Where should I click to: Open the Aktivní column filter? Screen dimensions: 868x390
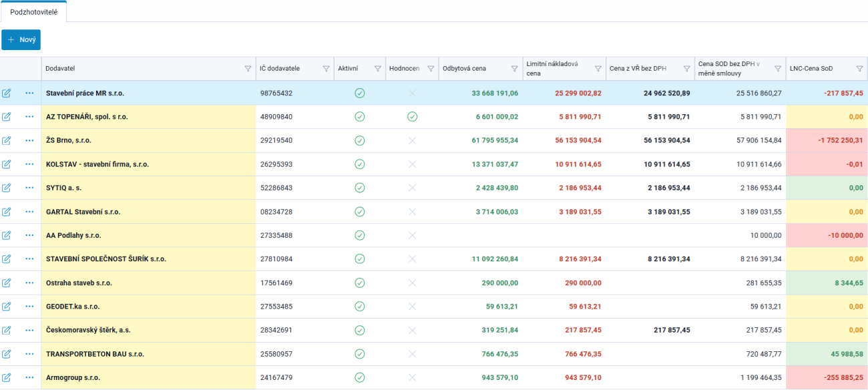[377, 69]
